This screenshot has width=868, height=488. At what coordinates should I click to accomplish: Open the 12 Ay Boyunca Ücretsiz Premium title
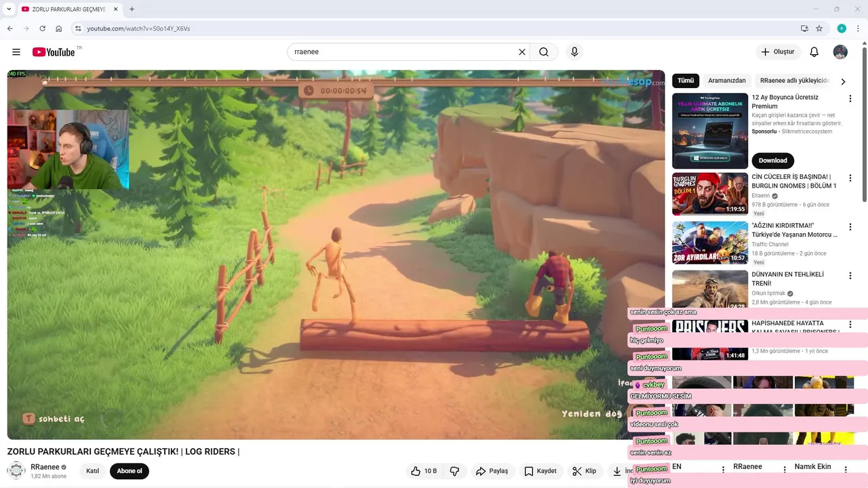785,102
